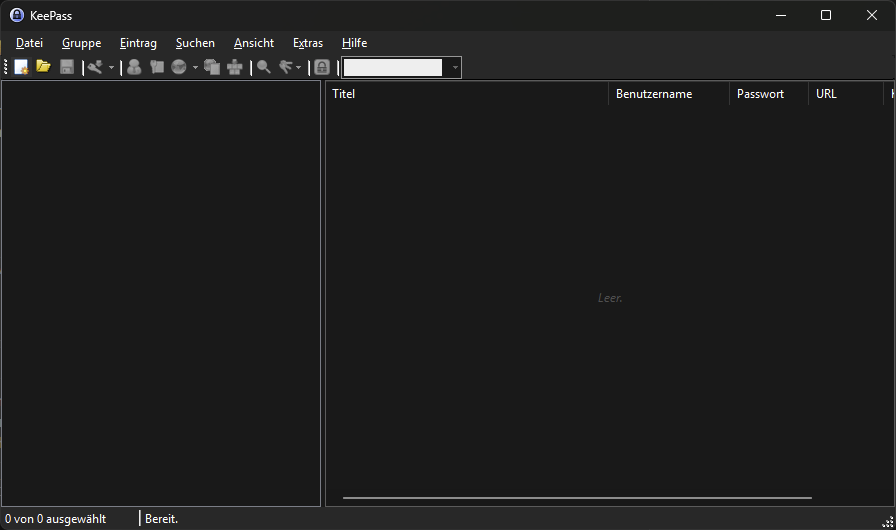
Task: Click the '0 von 0 ausgewählt' status text
Action: coord(55,519)
